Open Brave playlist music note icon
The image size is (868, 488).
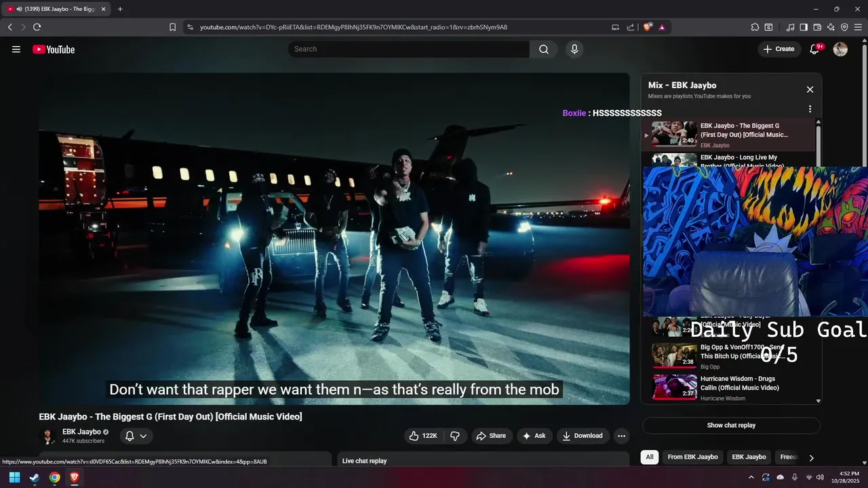coord(790,27)
